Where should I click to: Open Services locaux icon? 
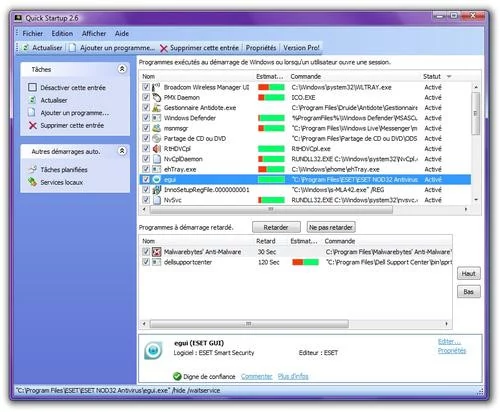pos(32,182)
